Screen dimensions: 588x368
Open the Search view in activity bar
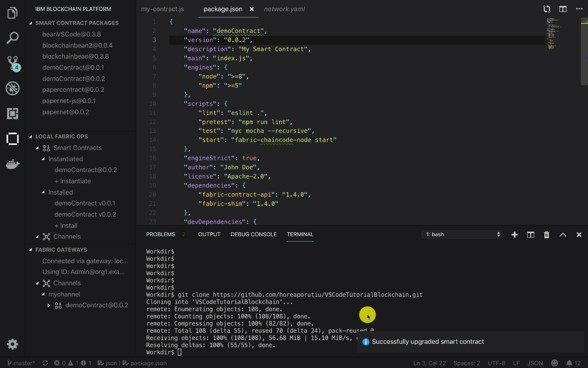pyautogui.click(x=12, y=38)
